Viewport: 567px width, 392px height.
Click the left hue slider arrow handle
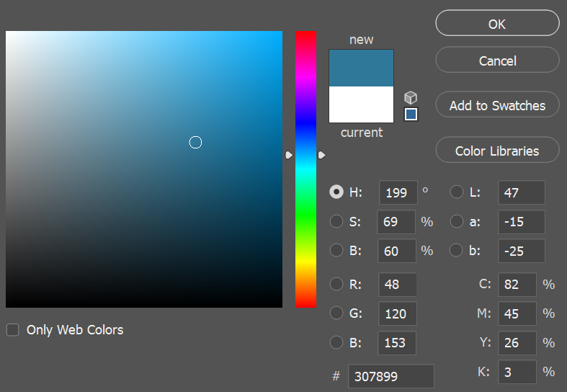(x=289, y=155)
